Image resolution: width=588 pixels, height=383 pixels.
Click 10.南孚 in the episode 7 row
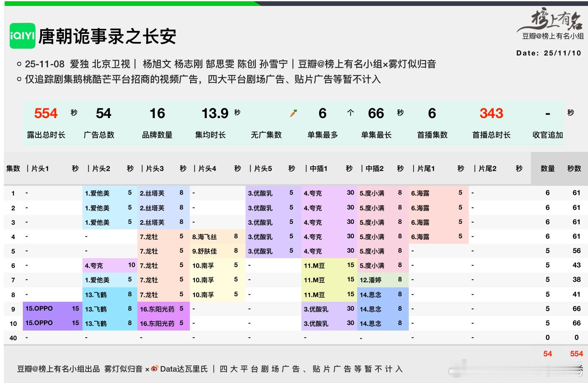(203, 280)
